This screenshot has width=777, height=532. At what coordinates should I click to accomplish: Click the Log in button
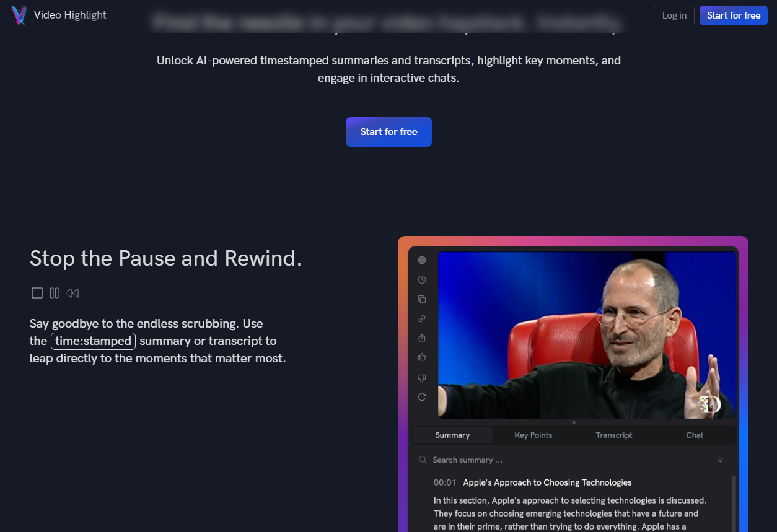(674, 15)
